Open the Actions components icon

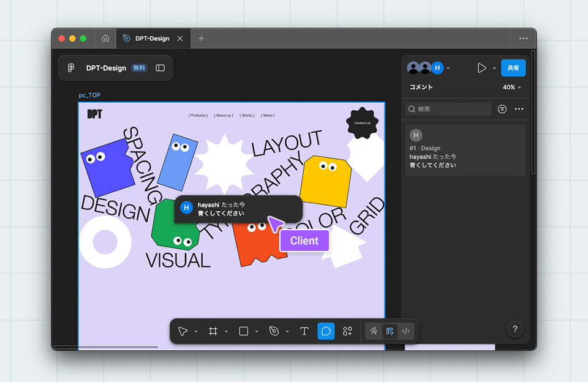347,331
